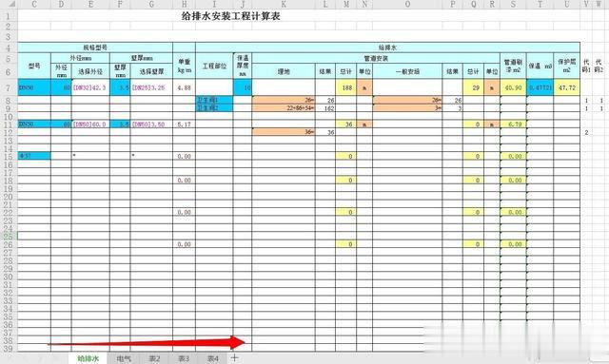
Task: Click the title cell 给排水安装工程计算表
Action: tap(230, 16)
